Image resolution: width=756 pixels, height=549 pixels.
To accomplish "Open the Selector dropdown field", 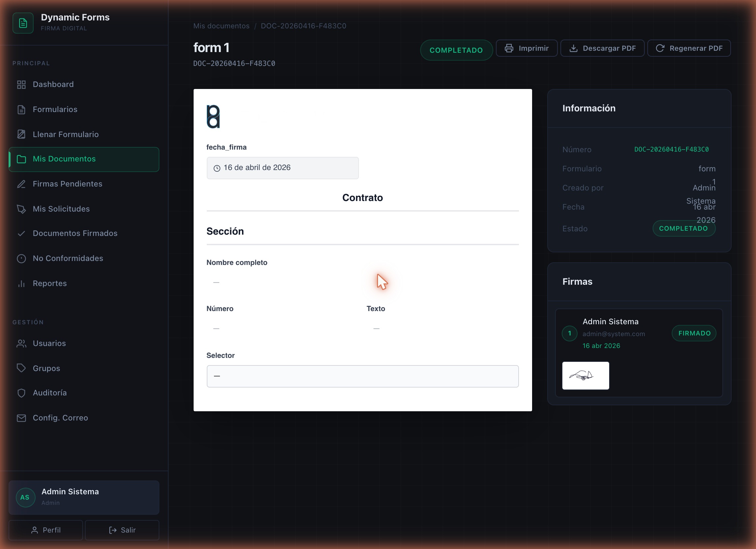I will tap(362, 376).
